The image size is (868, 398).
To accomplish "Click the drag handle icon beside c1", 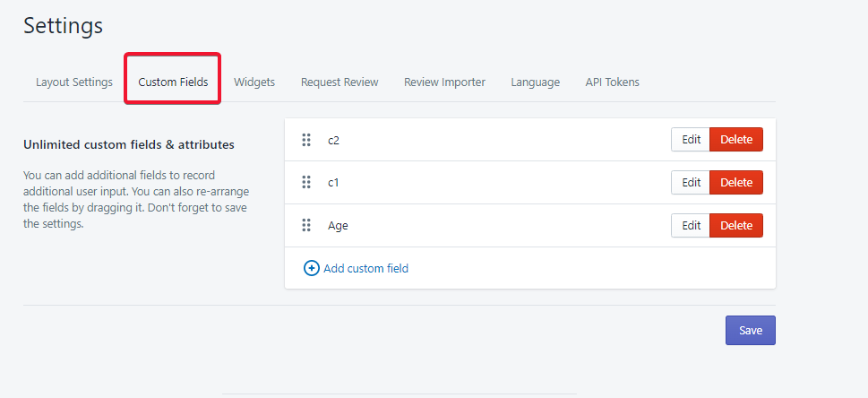I will [306, 183].
